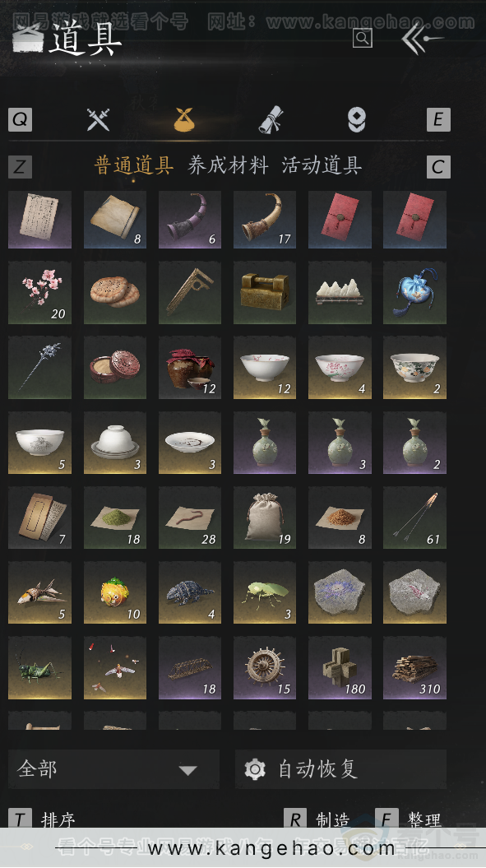
Task: Click the blue sachet pouch item
Action: pos(414,293)
